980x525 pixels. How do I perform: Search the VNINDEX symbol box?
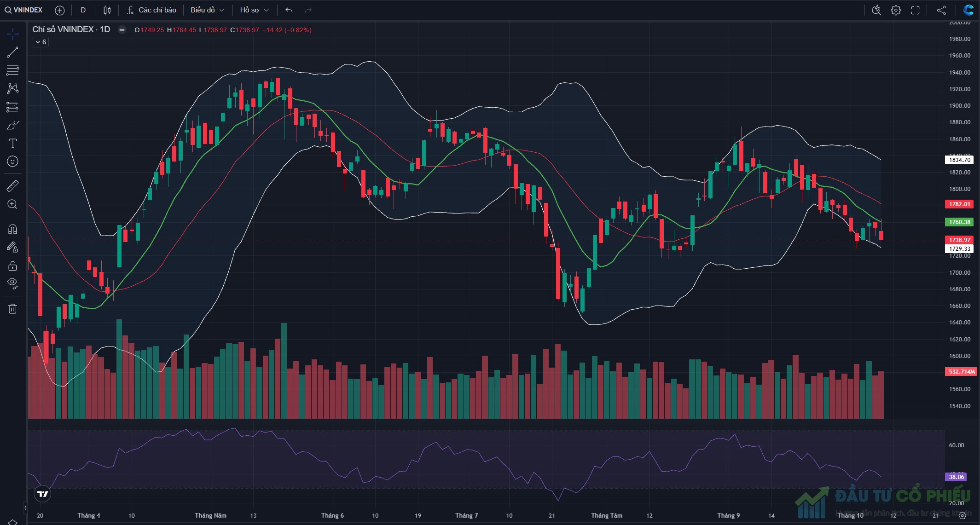pos(24,10)
